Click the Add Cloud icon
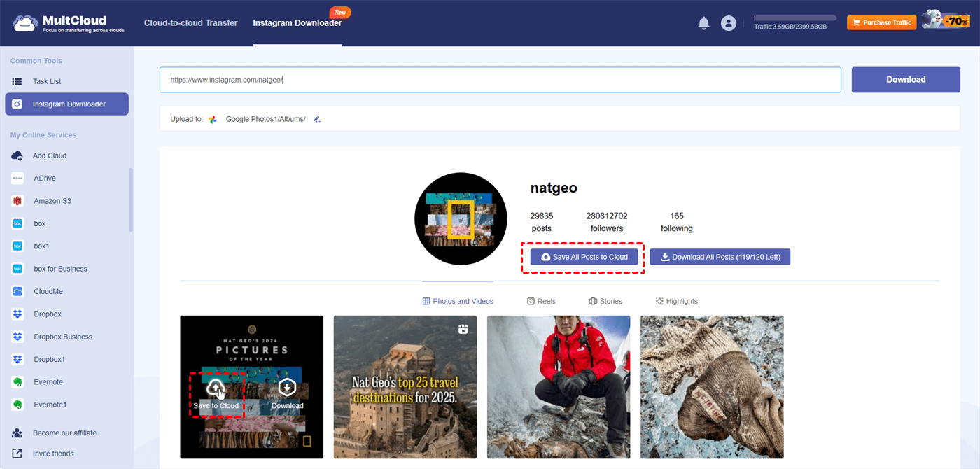This screenshot has height=469, width=980. coord(17,155)
